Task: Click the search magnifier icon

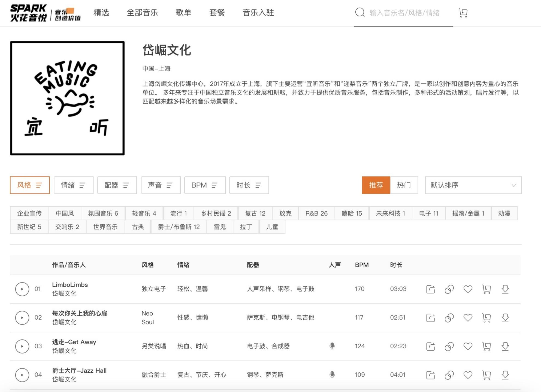Action: click(x=360, y=12)
